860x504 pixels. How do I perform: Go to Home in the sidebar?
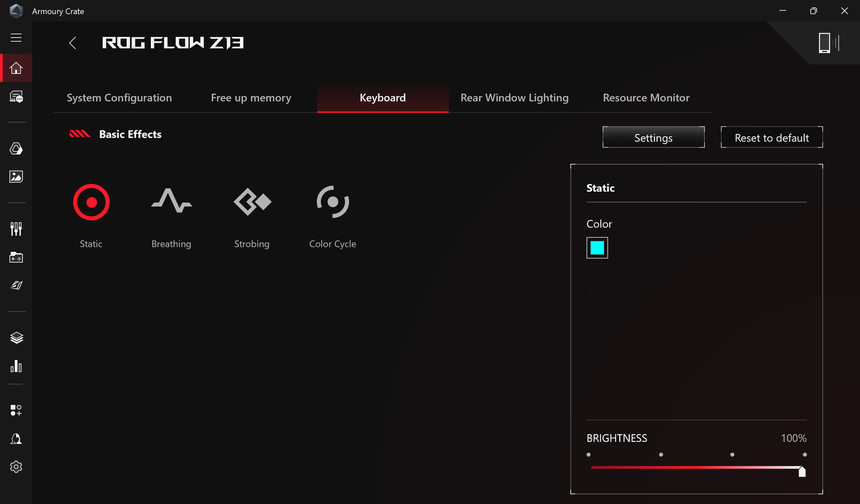[x=16, y=68]
